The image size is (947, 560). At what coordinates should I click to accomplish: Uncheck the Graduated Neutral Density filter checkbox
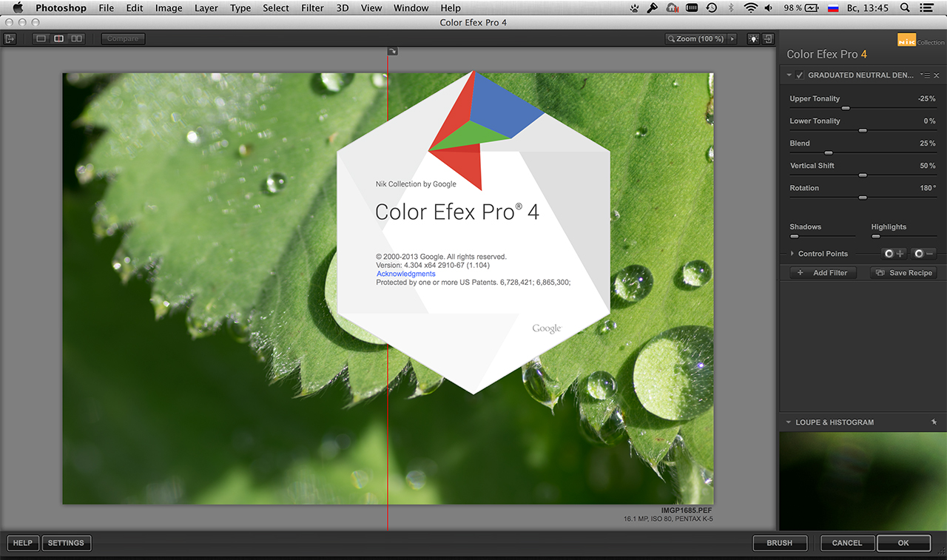800,75
